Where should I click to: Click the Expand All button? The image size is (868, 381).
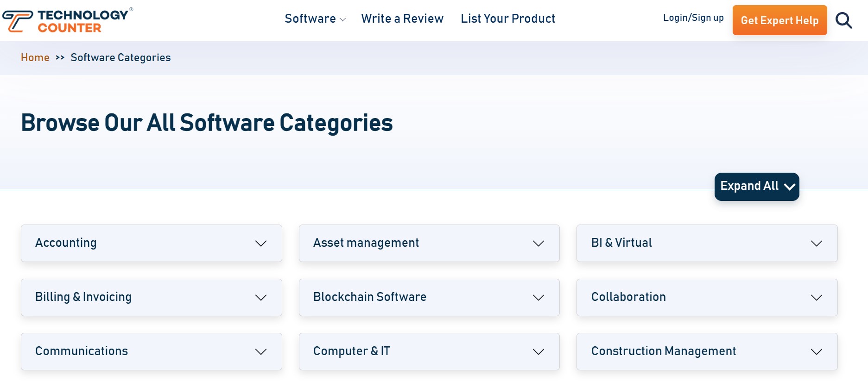[x=756, y=186]
